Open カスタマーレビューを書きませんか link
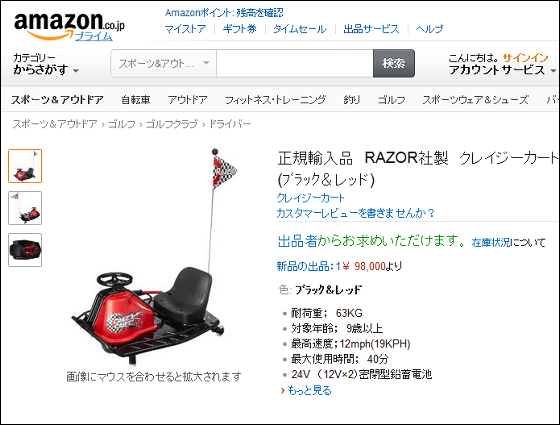The width and height of the screenshot is (560, 425). (x=356, y=213)
